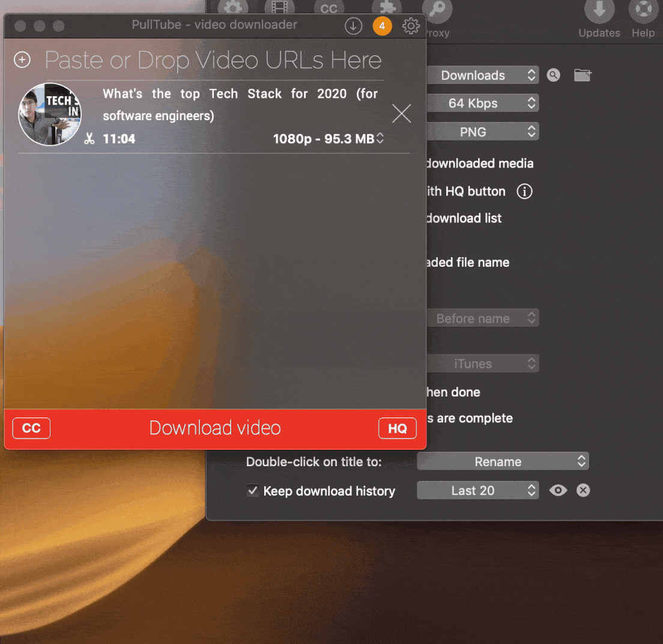Screen dimensions: 663x644
Task: Open the general gear preferences tab
Action: tap(233, 7)
